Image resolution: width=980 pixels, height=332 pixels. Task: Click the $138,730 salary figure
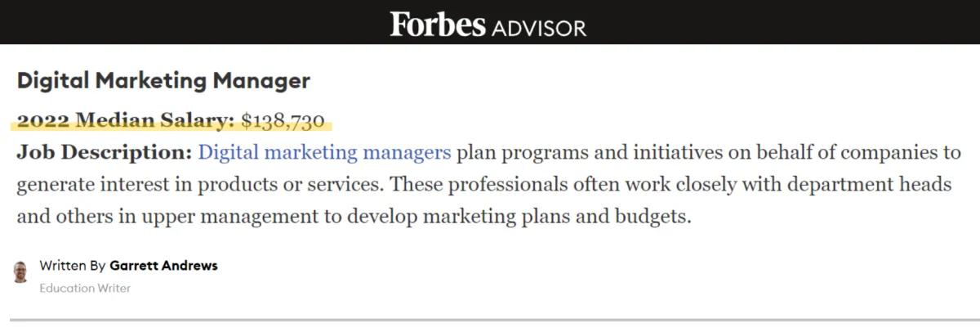[x=283, y=122]
